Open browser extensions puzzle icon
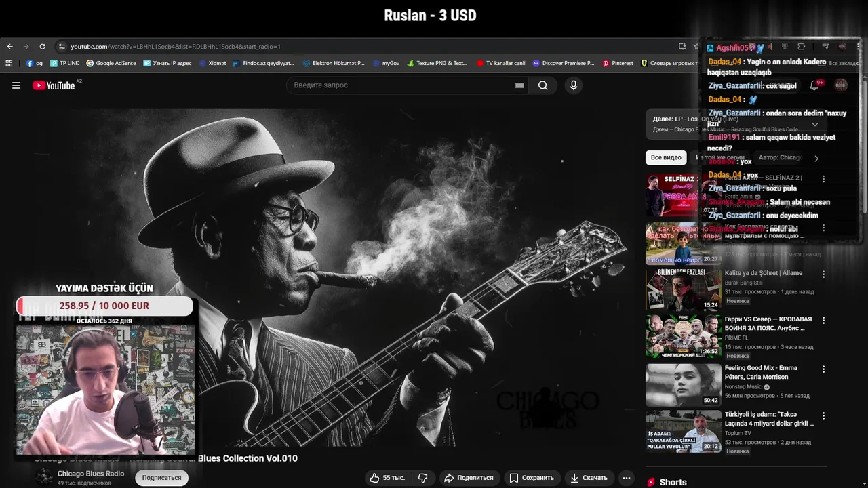 [x=802, y=47]
